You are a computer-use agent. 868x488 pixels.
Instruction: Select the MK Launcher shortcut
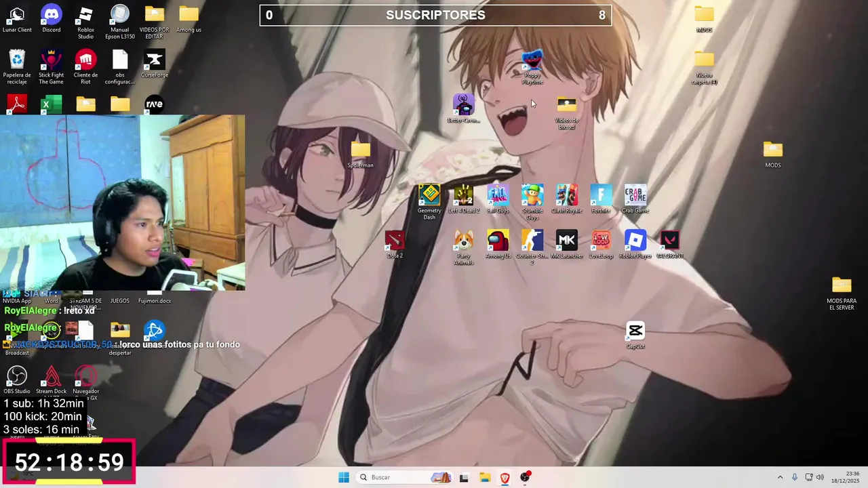click(x=567, y=244)
